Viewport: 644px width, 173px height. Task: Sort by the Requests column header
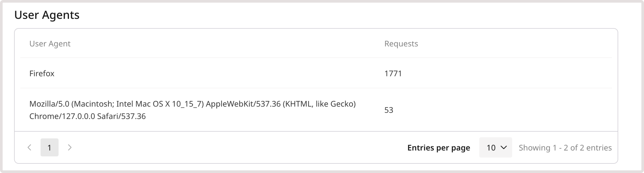pos(401,44)
